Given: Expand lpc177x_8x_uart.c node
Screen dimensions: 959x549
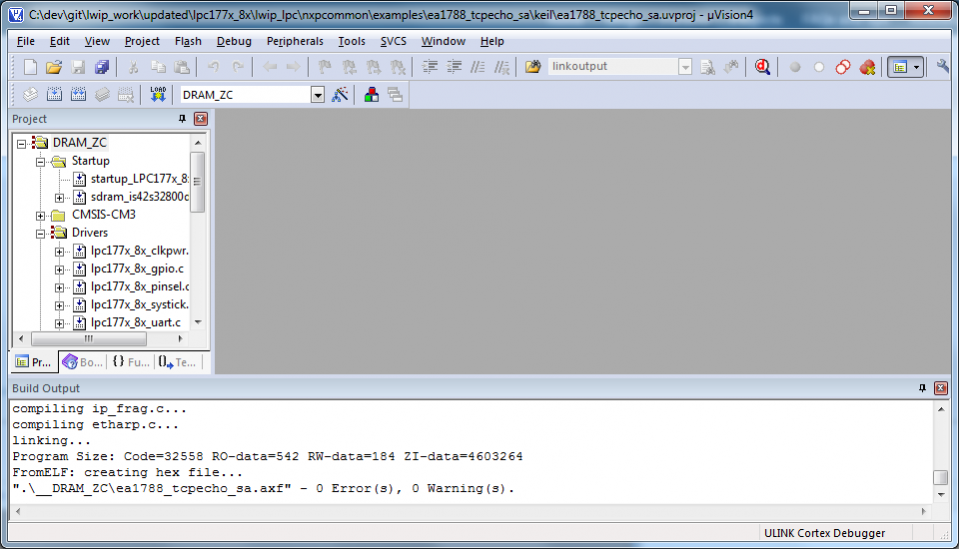Looking at the screenshot, I should coord(59,323).
